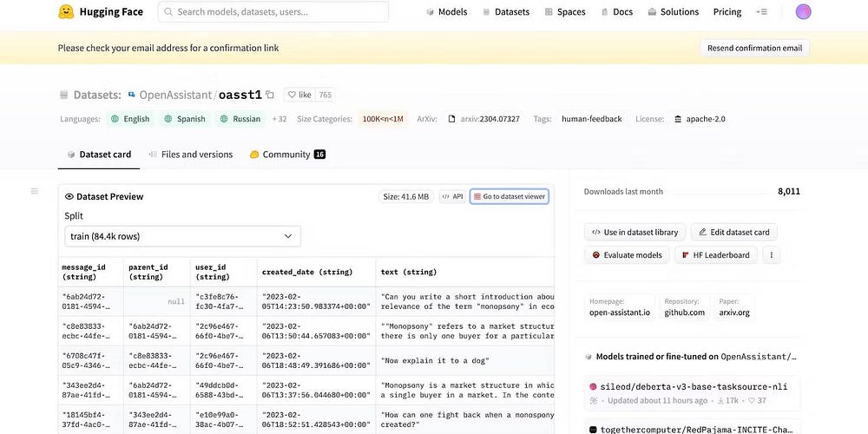Viewport: 868px width, 434px height.
Task: Click the user profile avatar
Action: point(803,12)
